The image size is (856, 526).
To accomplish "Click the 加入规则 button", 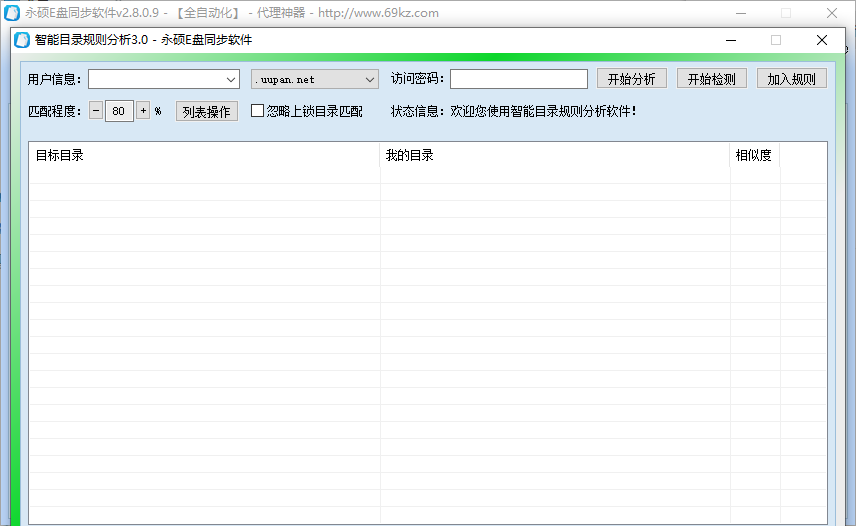I will click(791, 79).
